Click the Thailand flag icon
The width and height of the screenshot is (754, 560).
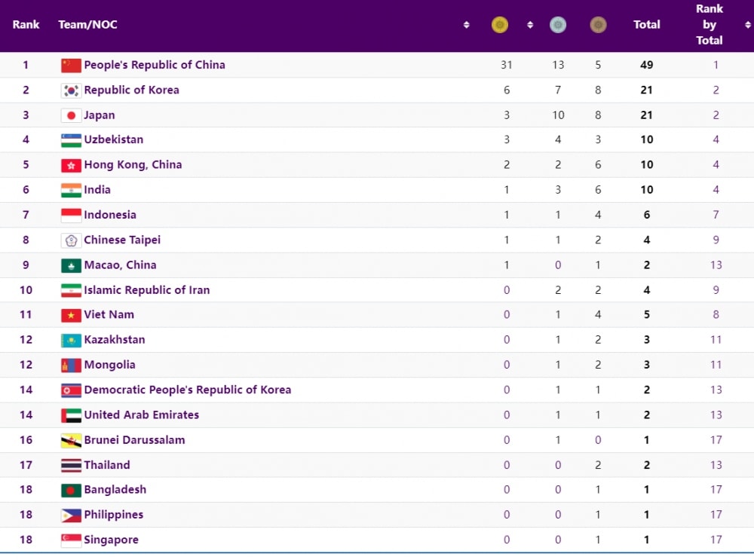pyautogui.click(x=71, y=465)
